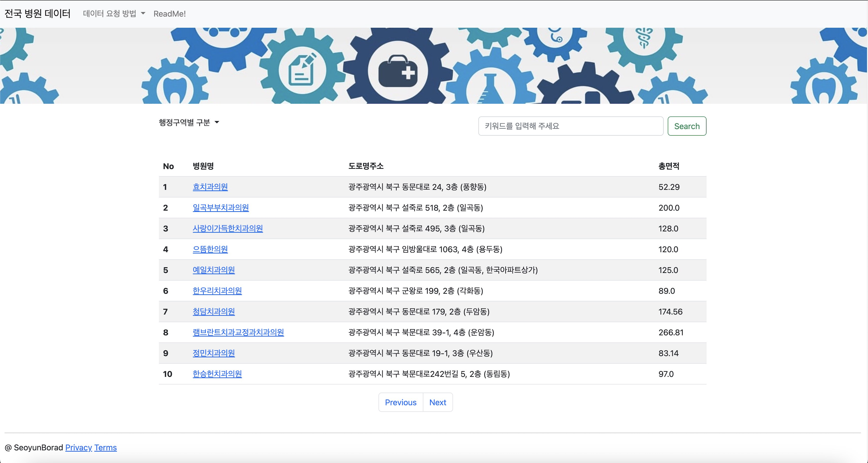Go to the Previous page
The height and width of the screenshot is (463, 868).
click(x=400, y=402)
